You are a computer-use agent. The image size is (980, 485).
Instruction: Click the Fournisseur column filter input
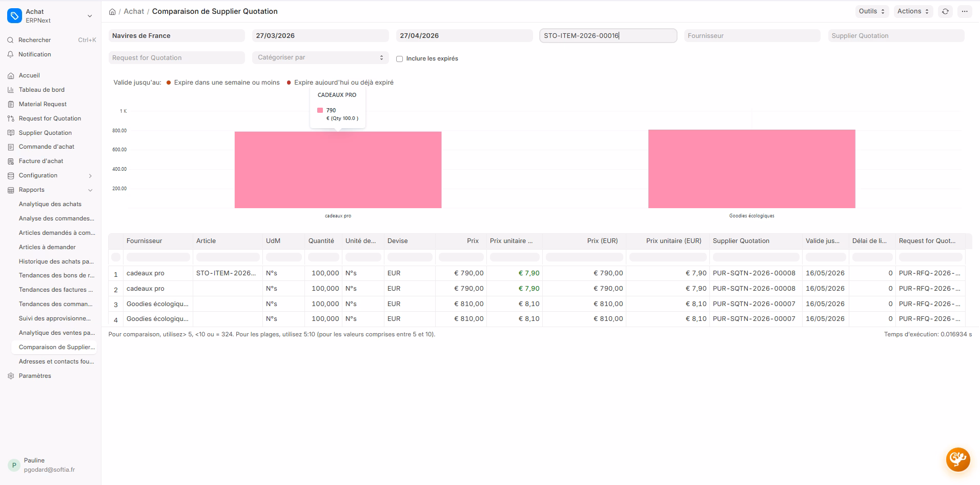point(158,257)
